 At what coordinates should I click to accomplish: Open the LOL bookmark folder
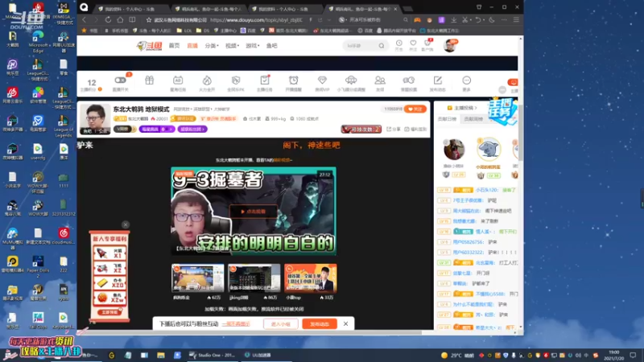pos(184,31)
